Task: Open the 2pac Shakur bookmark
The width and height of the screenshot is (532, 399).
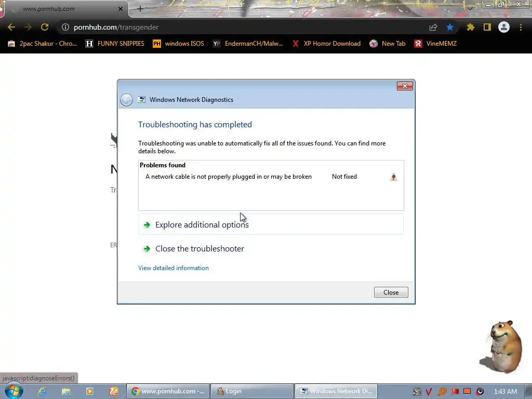Action: click(43, 44)
